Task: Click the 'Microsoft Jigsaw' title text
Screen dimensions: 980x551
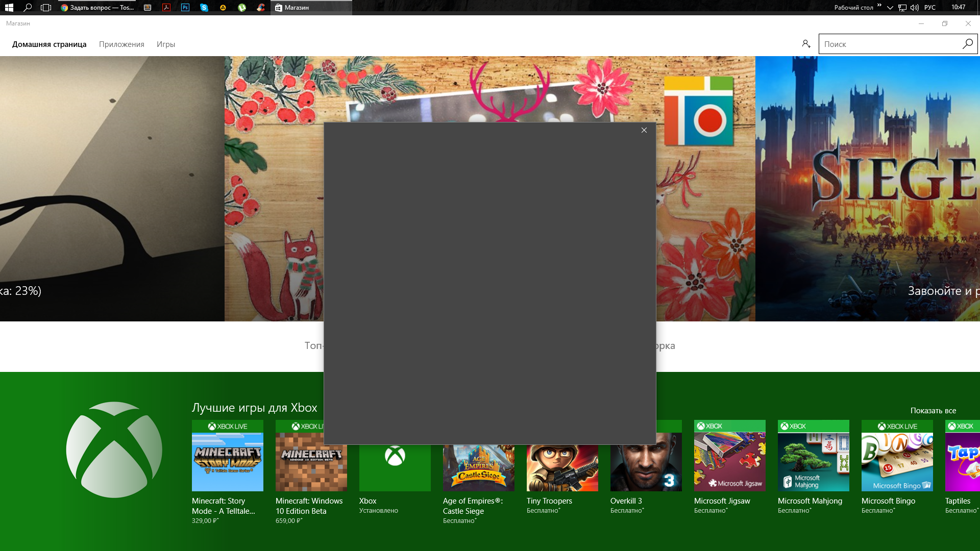Action: click(722, 501)
